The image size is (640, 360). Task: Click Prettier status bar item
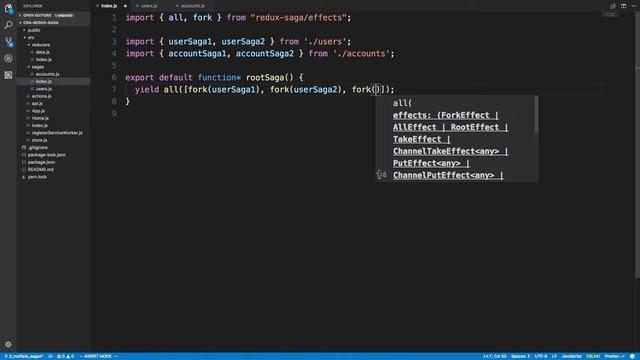614,356
